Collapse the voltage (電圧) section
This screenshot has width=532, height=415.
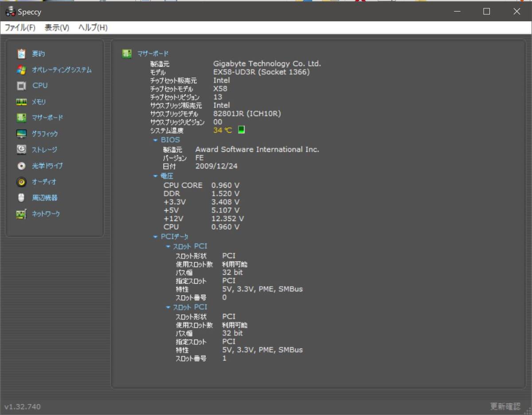click(x=156, y=176)
